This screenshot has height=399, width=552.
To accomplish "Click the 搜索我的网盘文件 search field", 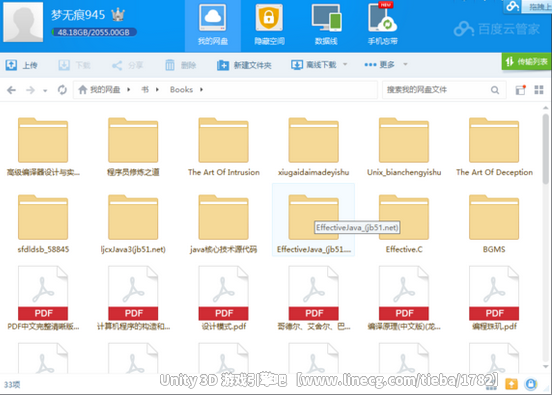I will click(436, 90).
